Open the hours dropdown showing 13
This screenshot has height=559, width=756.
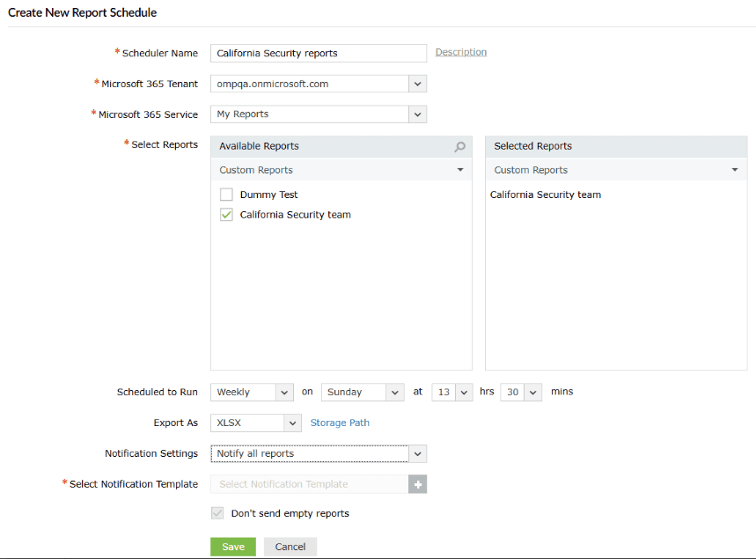click(463, 392)
